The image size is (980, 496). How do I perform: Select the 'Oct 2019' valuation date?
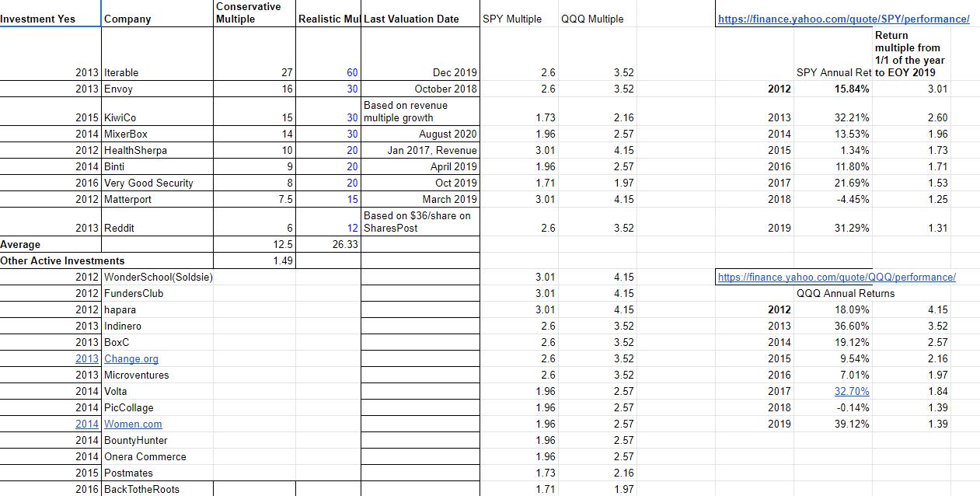[x=420, y=183]
